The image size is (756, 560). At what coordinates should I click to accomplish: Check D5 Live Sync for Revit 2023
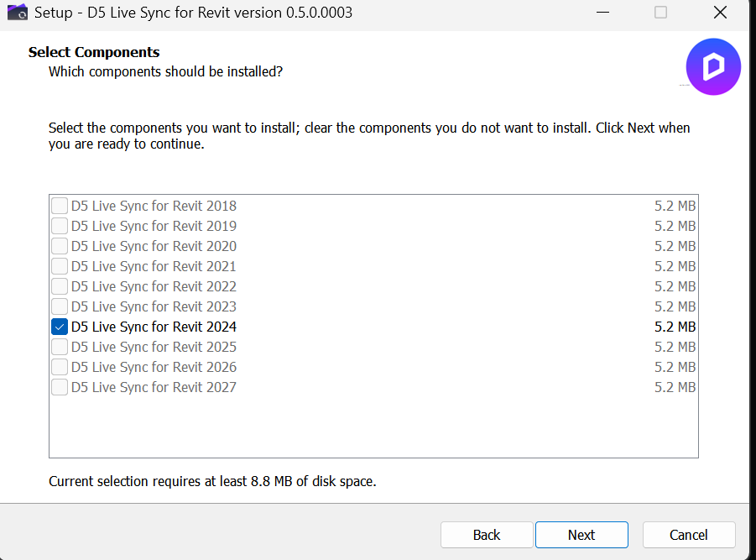click(60, 306)
